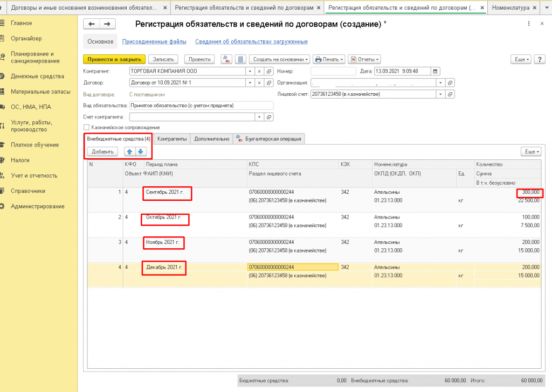
Task: Switch to the Контрагенты tab
Action: pyautogui.click(x=172, y=139)
